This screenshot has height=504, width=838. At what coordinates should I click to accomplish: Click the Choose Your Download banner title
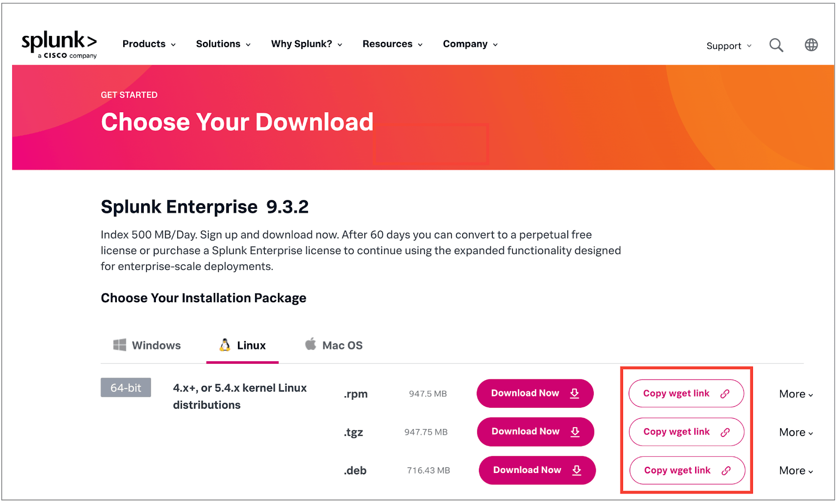click(237, 122)
